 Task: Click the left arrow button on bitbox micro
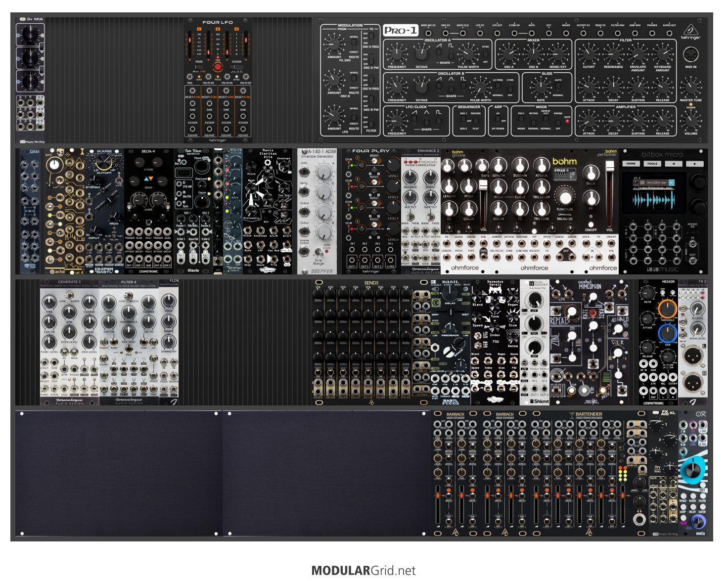[x=673, y=164]
